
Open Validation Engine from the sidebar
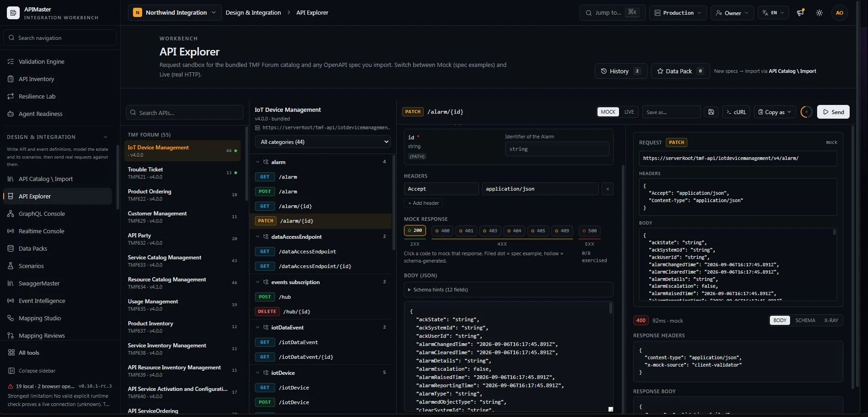click(41, 61)
